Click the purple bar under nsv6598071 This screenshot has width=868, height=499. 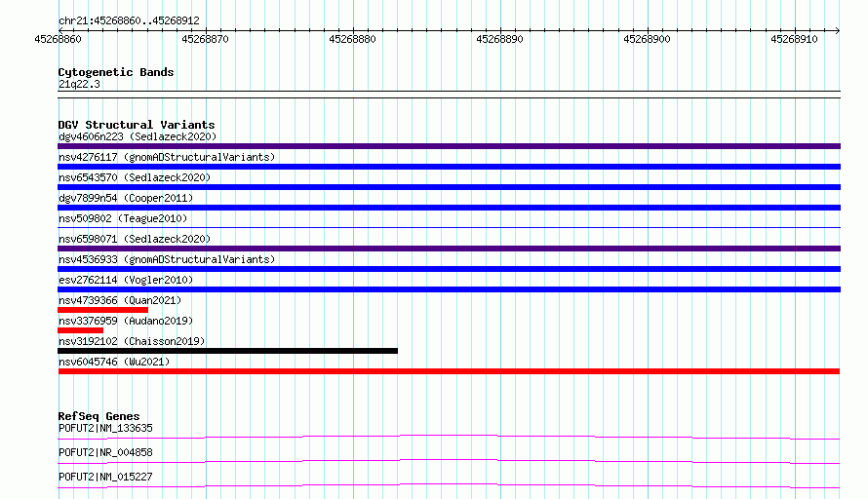click(x=449, y=249)
